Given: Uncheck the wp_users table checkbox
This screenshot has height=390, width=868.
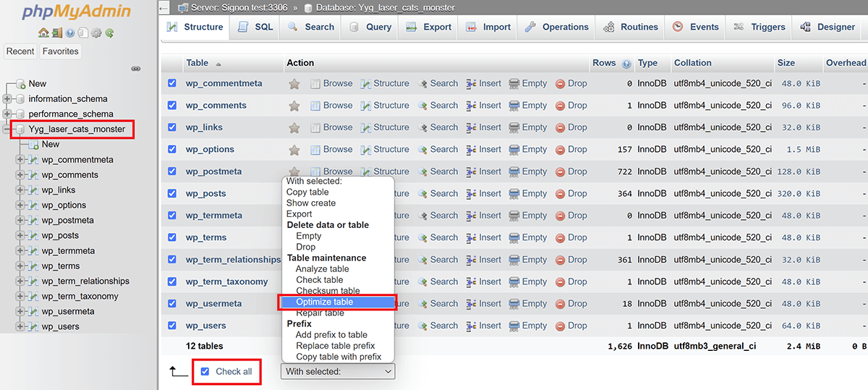Looking at the screenshot, I should 172,326.
